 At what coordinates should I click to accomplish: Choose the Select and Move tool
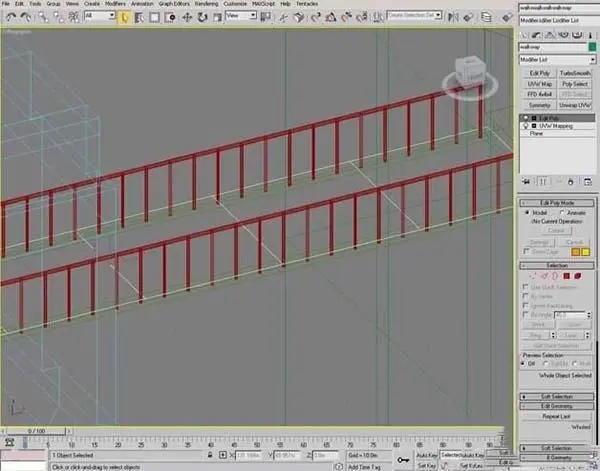187,17
